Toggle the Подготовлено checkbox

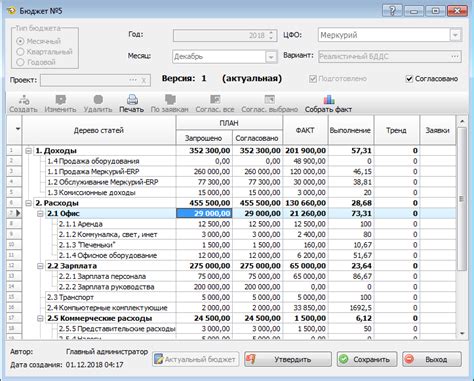click(313, 79)
